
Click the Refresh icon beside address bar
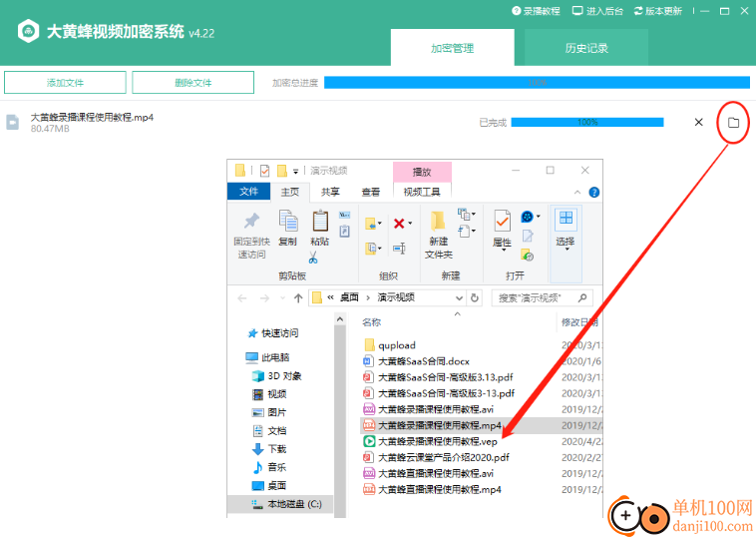click(x=475, y=298)
